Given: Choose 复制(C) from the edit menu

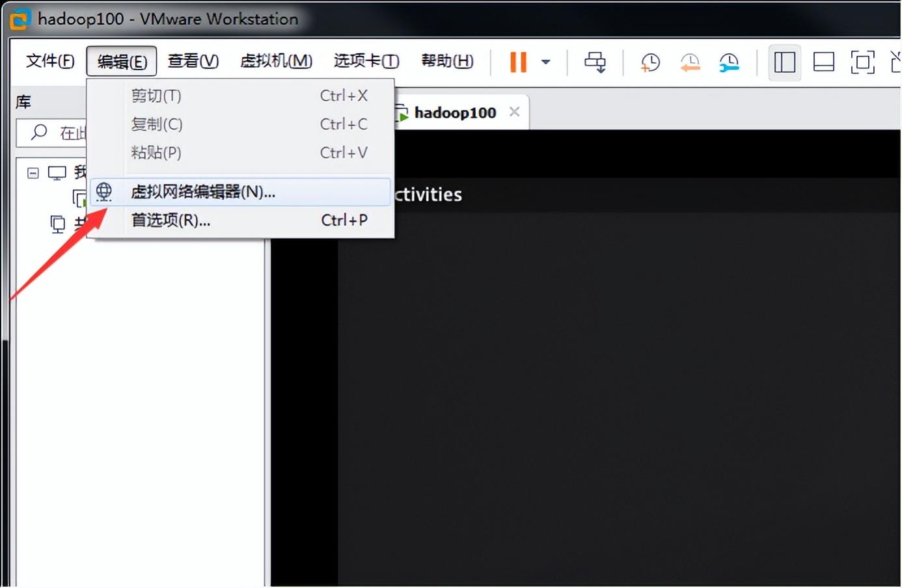Looking at the screenshot, I should (241, 124).
